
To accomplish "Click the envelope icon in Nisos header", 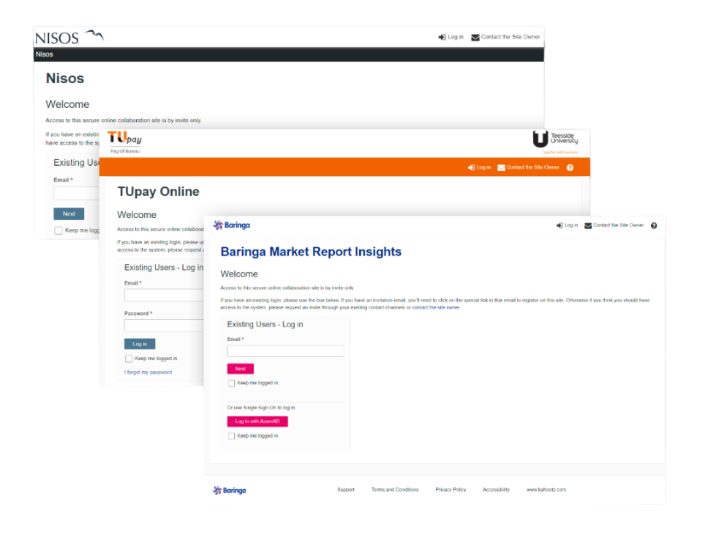I will click(475, 37).
